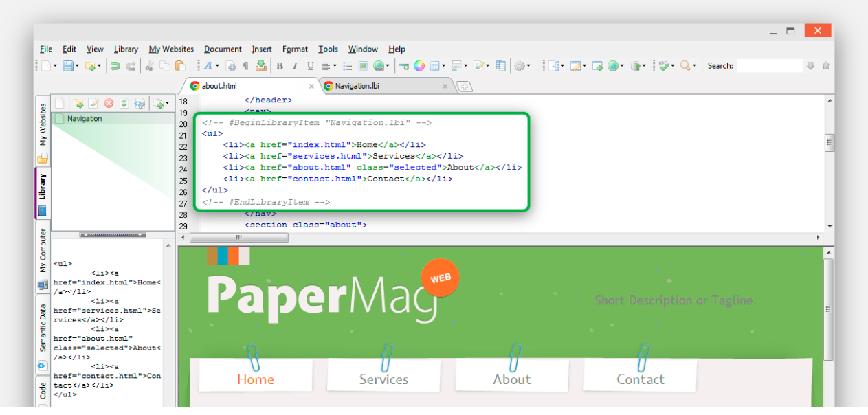Click Library panel edit item pencil icon
This screenshot has height=415, width=868.
93,103
